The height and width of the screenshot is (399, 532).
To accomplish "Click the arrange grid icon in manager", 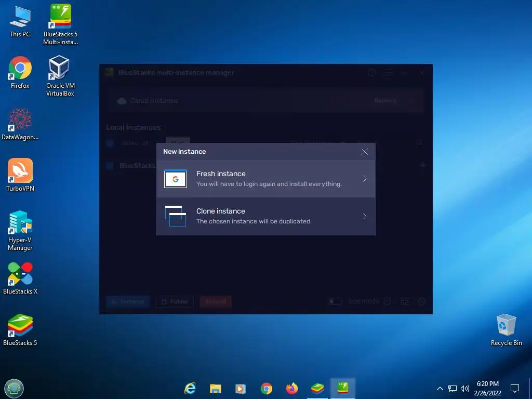I will [x=405, y=301].
